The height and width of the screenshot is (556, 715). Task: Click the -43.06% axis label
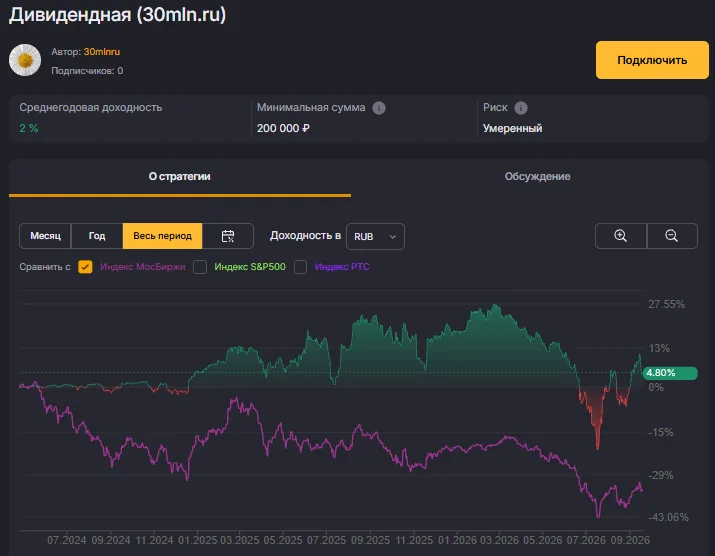coord(668,517)
